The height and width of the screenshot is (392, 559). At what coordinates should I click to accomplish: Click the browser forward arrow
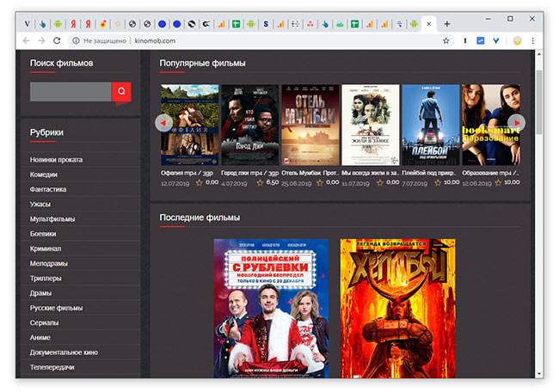tap(42, 41)
